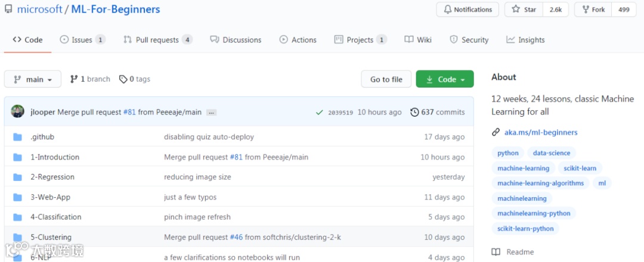The height and width of the screenshot is (262, 644).
Task: Click the bell Notifications button
Action: [x=467, y=10]
